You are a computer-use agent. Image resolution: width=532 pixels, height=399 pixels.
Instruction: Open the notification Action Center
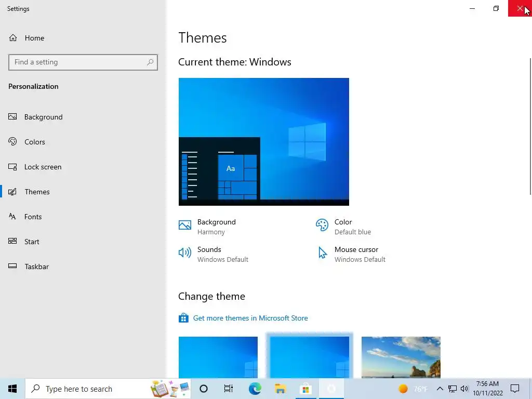coord(515,389)
